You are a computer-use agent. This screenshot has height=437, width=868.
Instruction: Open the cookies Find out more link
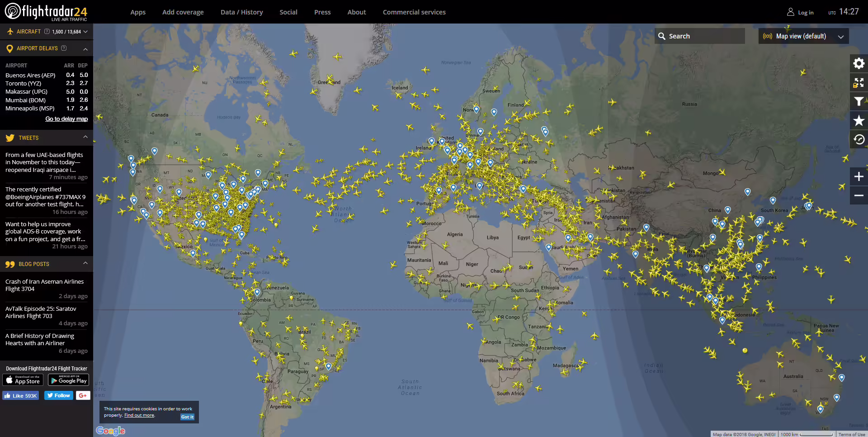click(x=139, y=415)
